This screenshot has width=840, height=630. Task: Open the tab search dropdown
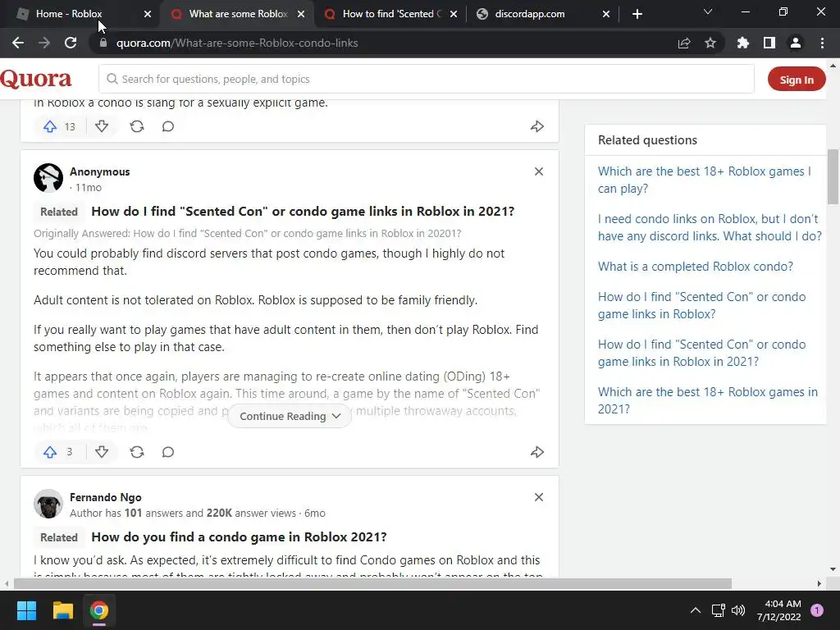[708, 11]
